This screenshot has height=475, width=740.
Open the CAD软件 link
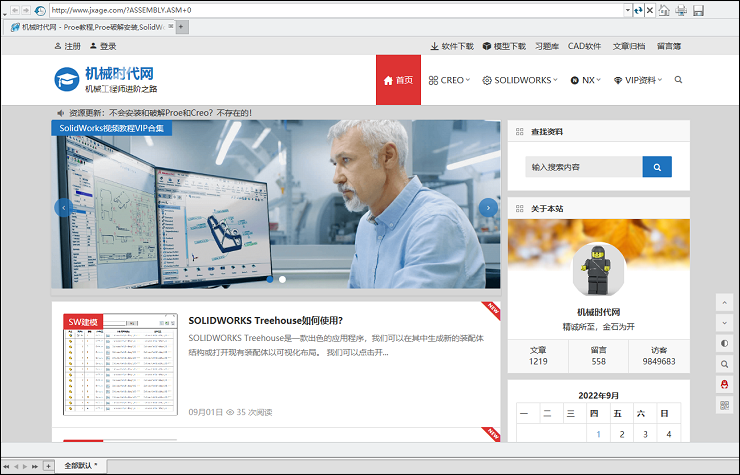point(584,46)
